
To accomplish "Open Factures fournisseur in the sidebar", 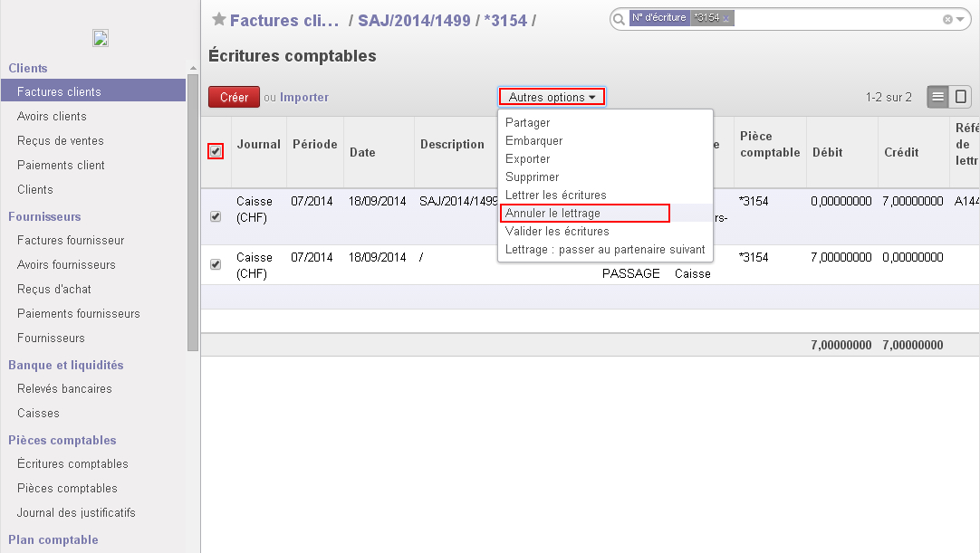I will coord(71,241).
